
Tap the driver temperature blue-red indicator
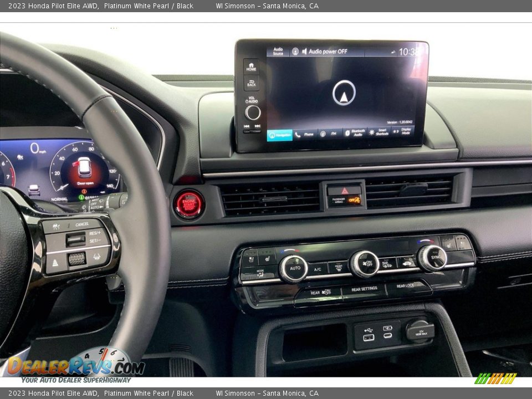click(289, 250)
